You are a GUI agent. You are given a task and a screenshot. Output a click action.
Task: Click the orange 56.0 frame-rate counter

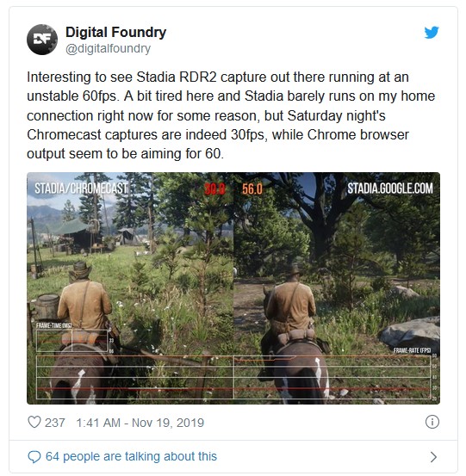pos(252,189)
